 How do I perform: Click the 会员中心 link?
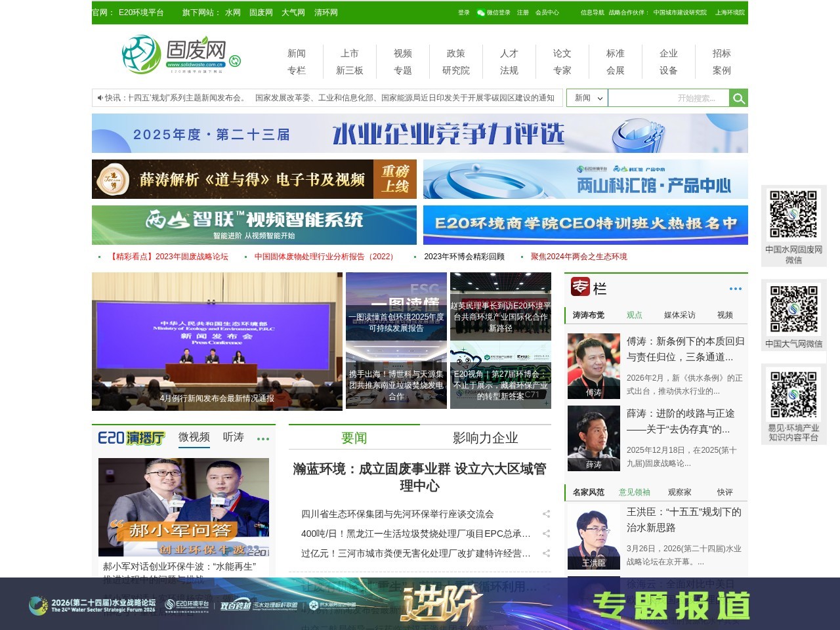[x=547, y=12]
